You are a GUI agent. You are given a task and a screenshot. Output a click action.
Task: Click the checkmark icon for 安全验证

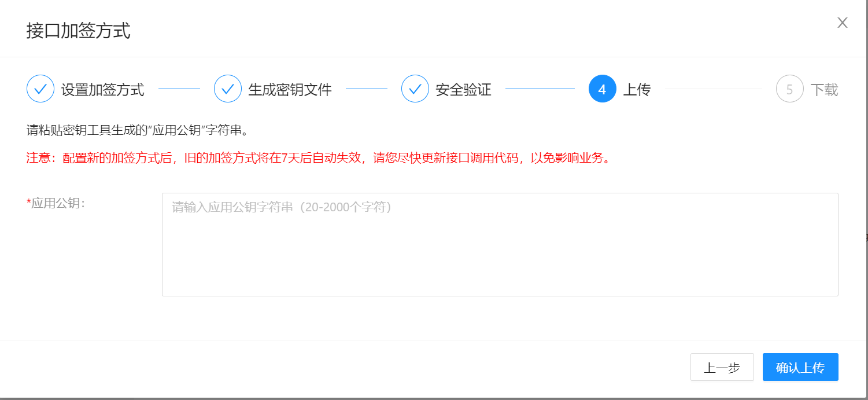[415, 89]
